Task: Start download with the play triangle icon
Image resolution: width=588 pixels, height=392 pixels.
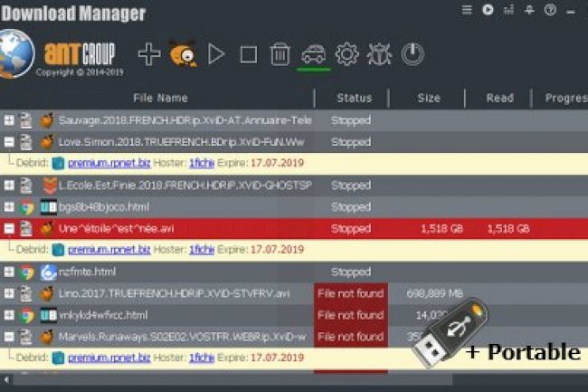Action: click(x=216, y=54)
